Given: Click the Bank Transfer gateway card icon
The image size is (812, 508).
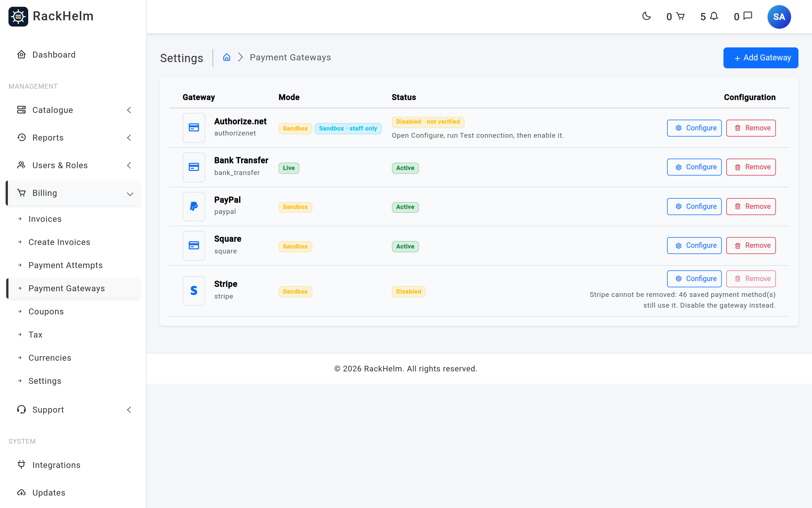Looking at the screenshot, I should 194,167.
